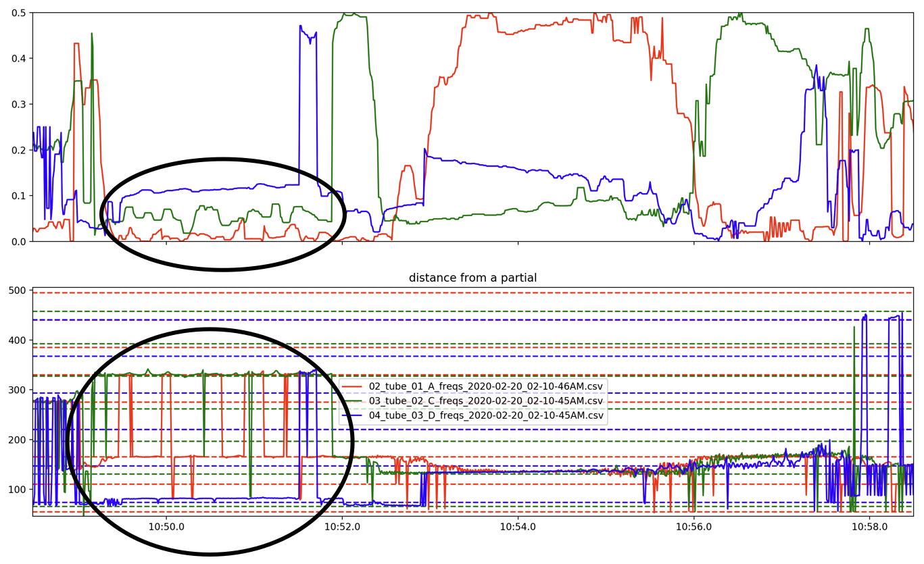Click the 500 y-axis label on the bottom plot
This screenshot has width=924, height=564.
click(16, 291)
